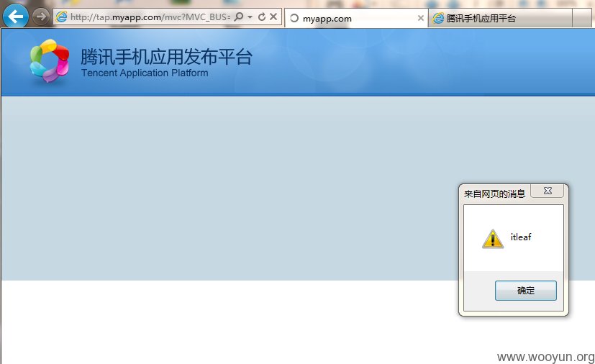Click the address bar URL field
This screenshot has width=595, height=364.
pyautogui.click(x=150, y=17)
